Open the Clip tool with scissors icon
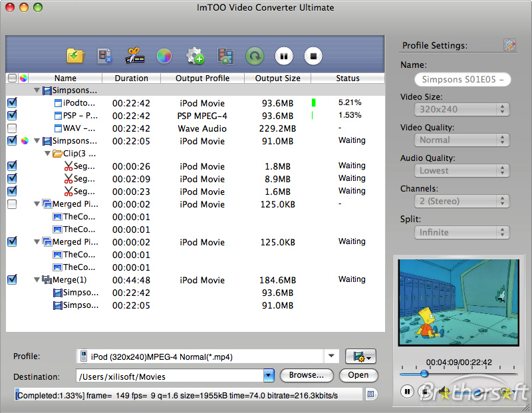 pos(135,56)
